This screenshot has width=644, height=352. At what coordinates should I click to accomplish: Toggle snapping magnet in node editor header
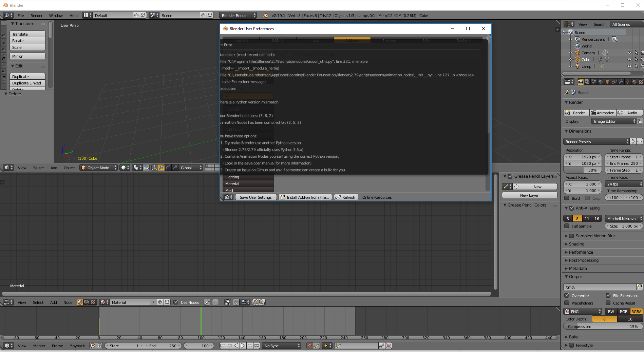(236, 302)
